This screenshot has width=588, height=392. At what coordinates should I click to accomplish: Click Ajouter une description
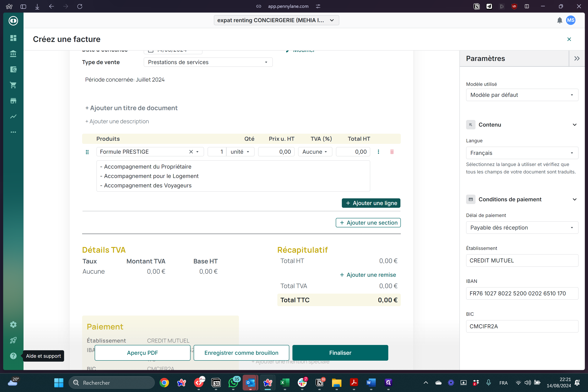pos(117,121)
